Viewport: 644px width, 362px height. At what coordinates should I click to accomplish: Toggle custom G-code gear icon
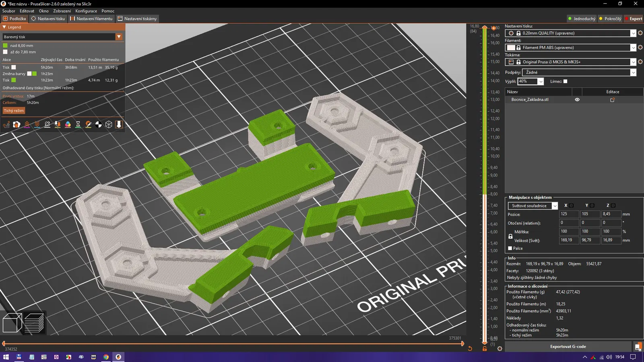(89, 125)
